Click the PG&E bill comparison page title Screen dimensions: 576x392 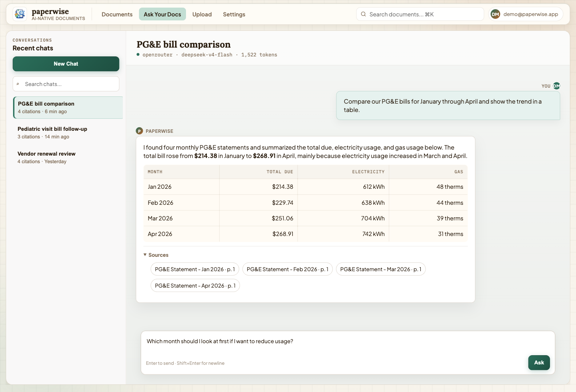click(184, 44)
